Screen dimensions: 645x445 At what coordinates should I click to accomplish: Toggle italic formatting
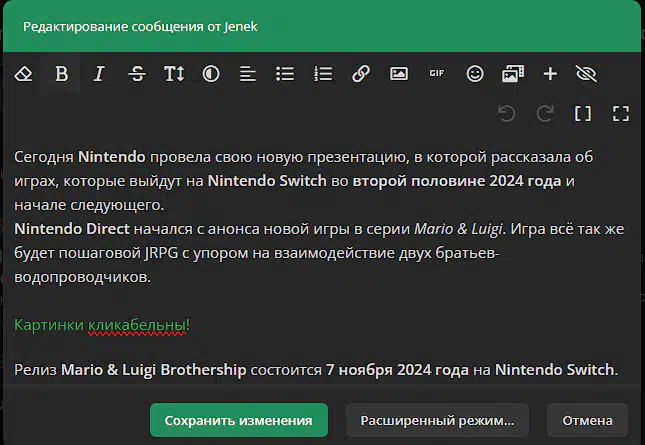(99, 74)
